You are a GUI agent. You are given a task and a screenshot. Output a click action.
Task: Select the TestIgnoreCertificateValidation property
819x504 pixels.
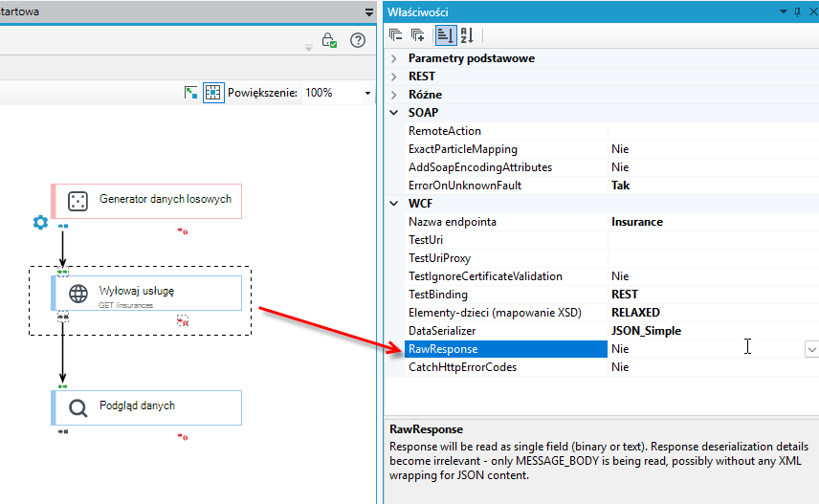(505, 276)
